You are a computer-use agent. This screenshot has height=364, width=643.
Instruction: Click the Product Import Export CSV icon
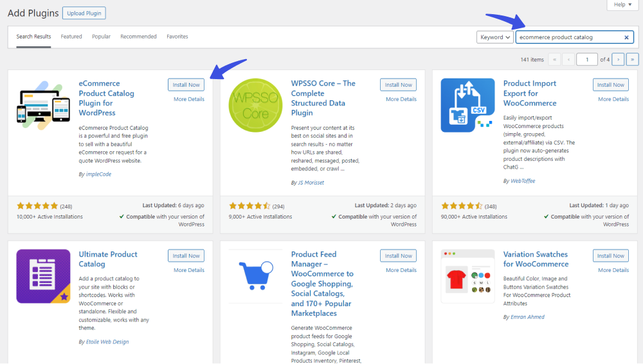[x=467, y=105]
